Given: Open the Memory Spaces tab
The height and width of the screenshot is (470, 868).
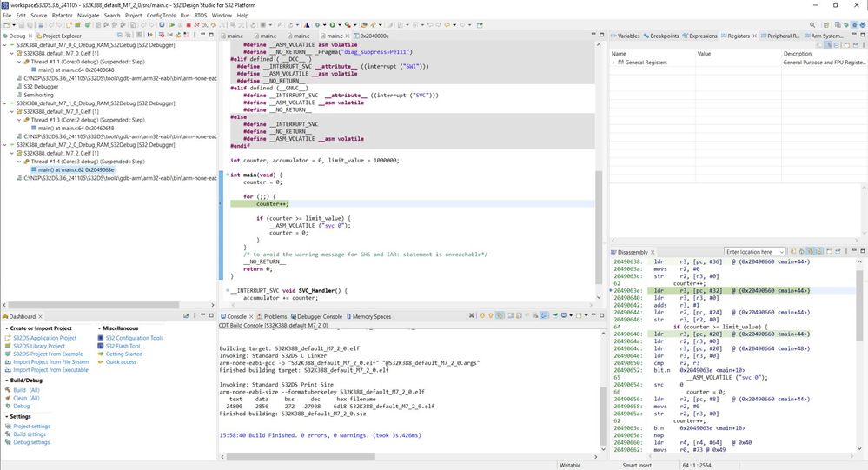Looking at the screenshot, I should [x=368, y=316].
